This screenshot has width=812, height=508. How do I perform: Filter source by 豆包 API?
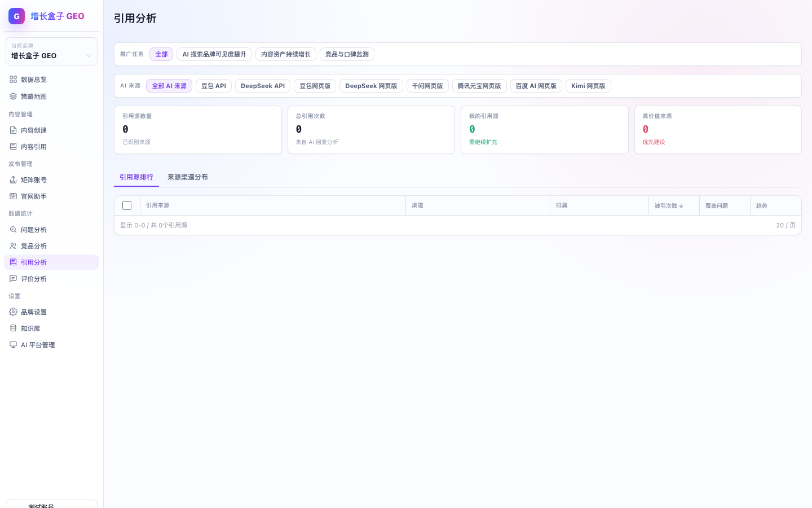click(x=214, y=86)
